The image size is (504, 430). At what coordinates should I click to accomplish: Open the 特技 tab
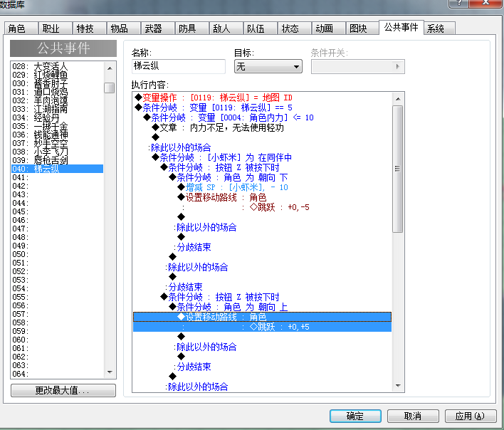coord(90,28)
